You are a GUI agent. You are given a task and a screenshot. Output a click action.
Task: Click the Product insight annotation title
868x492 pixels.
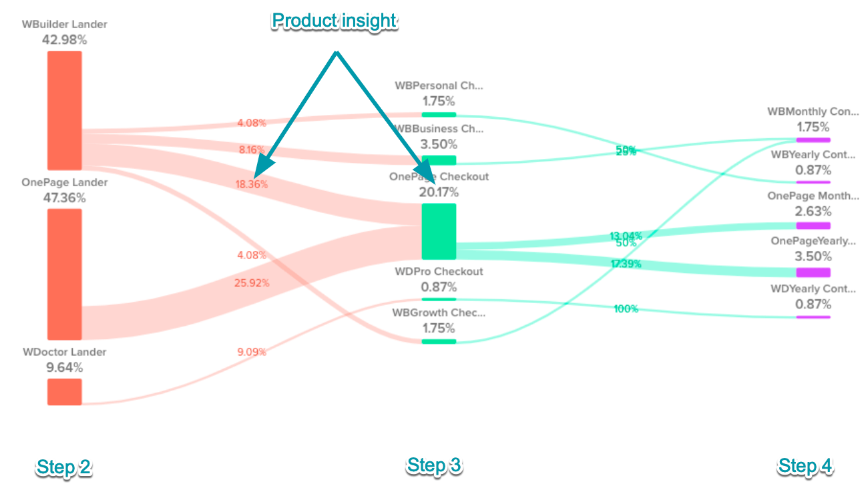pos(335,21)
